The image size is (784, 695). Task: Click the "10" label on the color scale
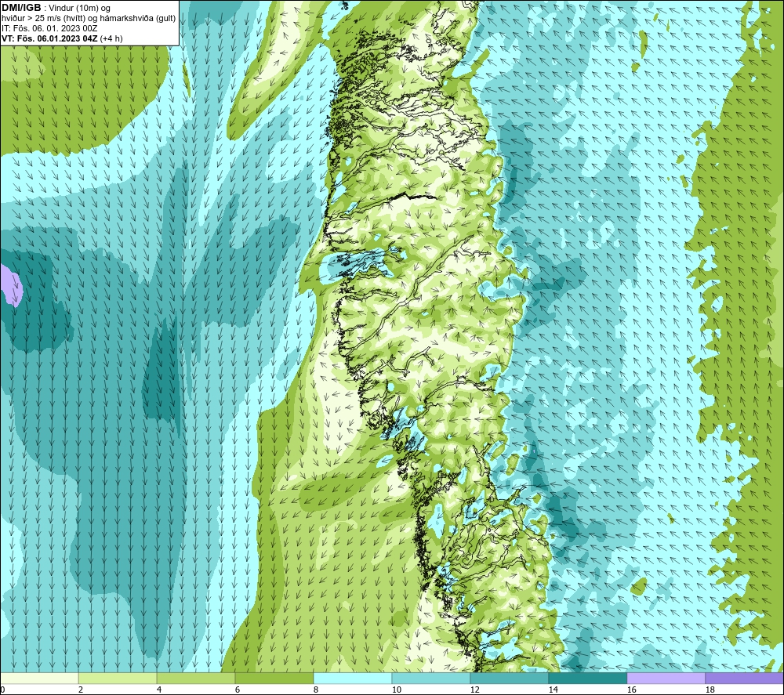pyautogui.click(x=396, y=690)
